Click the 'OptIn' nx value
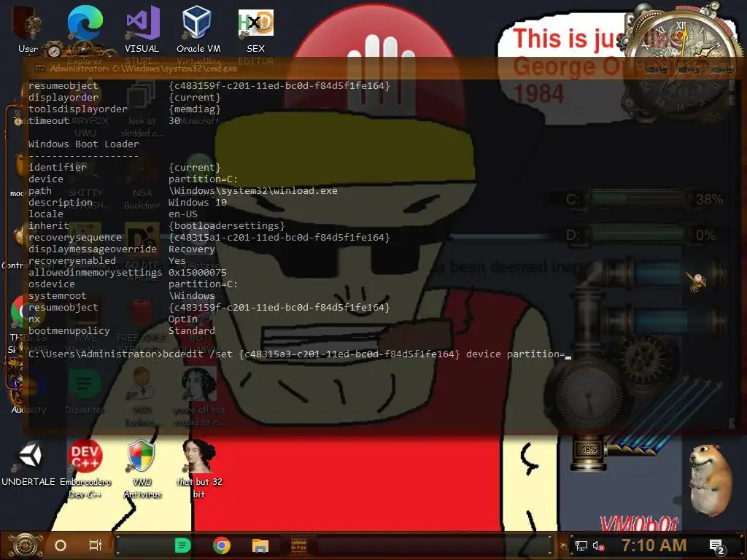The width and height of the screenshot is (747, 560). (182, 319)
